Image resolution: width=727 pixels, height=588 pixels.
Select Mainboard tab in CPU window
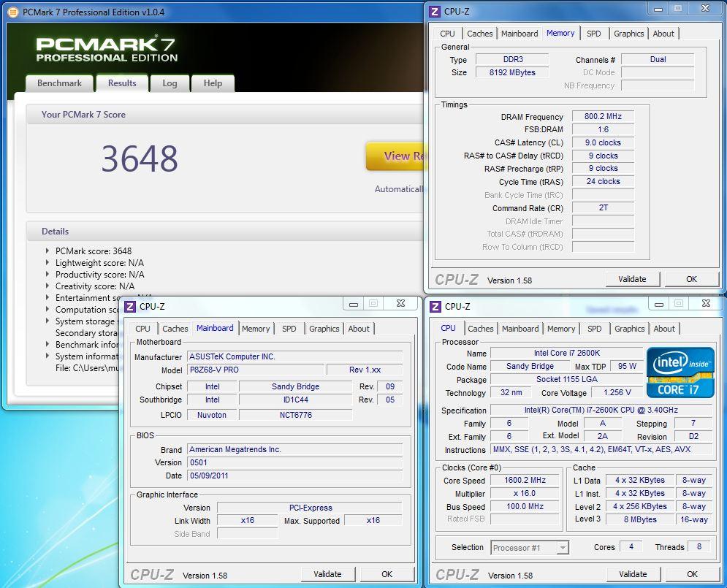click(520, 329)
